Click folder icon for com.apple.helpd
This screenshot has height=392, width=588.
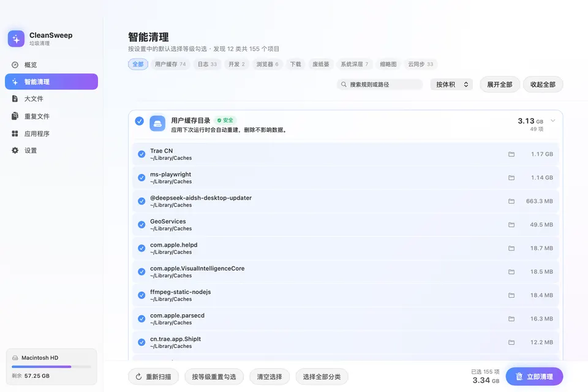coord(511,248)
